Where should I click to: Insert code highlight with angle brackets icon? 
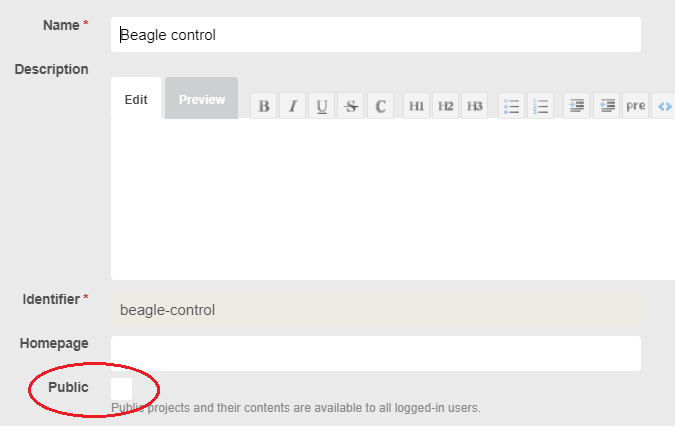point(664,106)
